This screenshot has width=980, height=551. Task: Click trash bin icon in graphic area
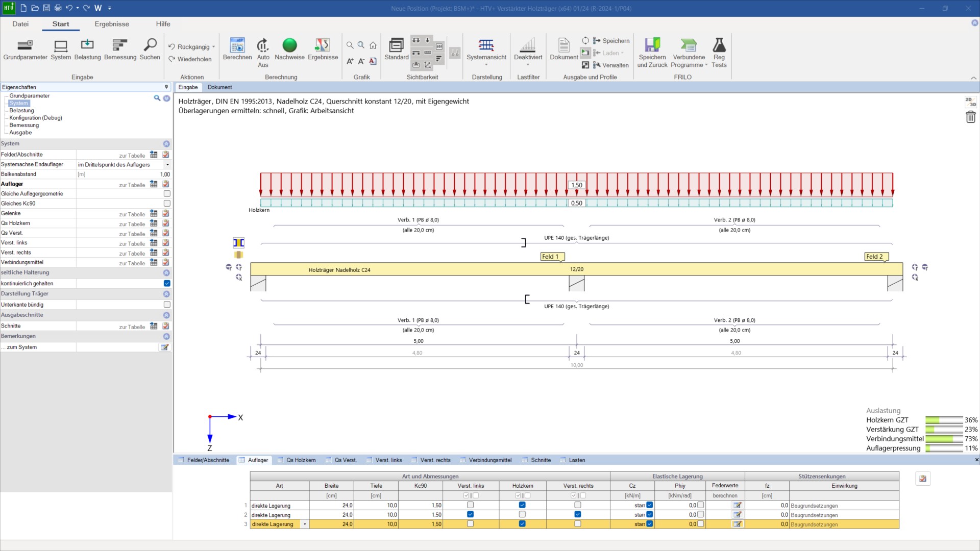click(x=970, y=117)
